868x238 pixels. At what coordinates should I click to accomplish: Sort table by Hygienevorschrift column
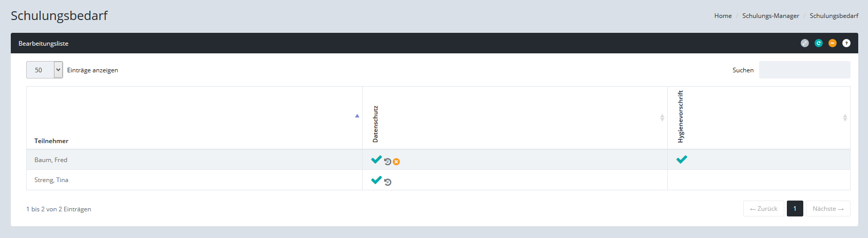pos(681,117)
